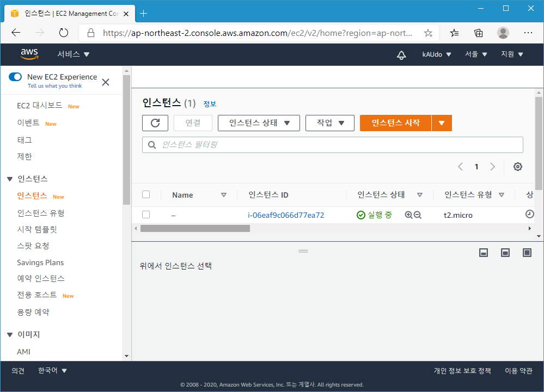The image size is (544, 392).
Task: Open Savings Plans in sidebar
Action: [x=40, y=262]
